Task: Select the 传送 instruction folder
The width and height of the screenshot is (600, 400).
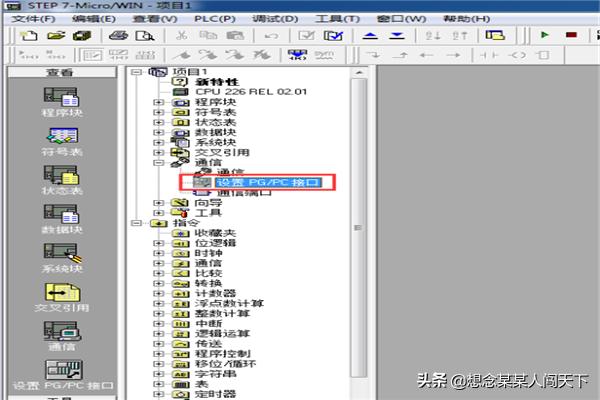Action: (x=209, y=343)
